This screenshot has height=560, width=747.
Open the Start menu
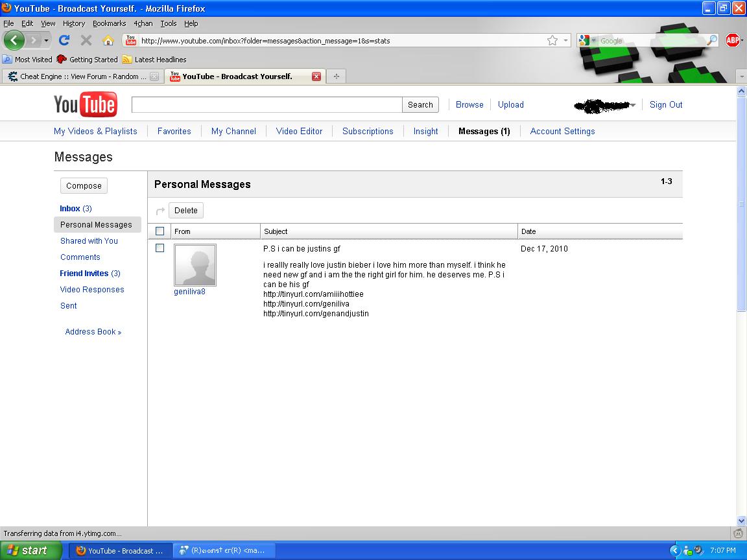coord(30,550)
